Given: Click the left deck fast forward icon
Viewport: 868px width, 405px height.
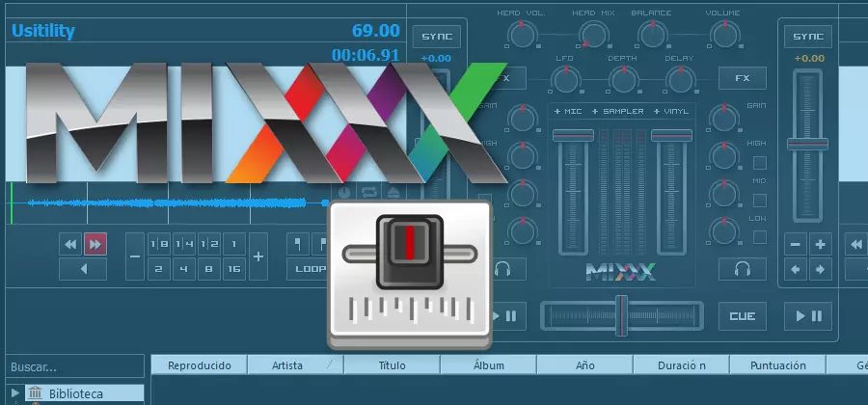Looking at the screenshot, I should (95, 244).
